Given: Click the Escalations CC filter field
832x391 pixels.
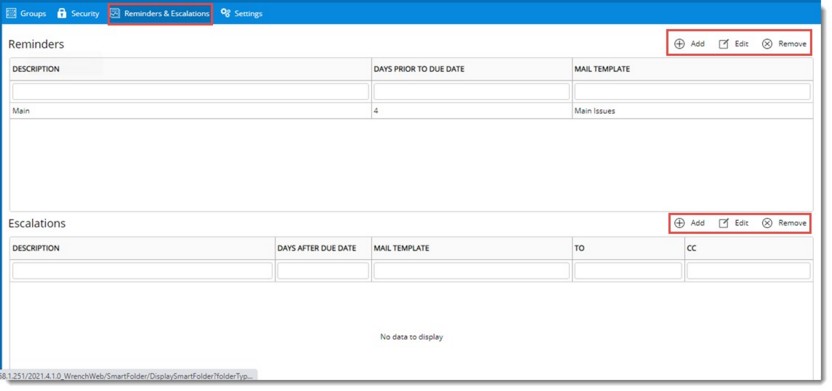Looking at the screenshot, I should coord(749,271).
